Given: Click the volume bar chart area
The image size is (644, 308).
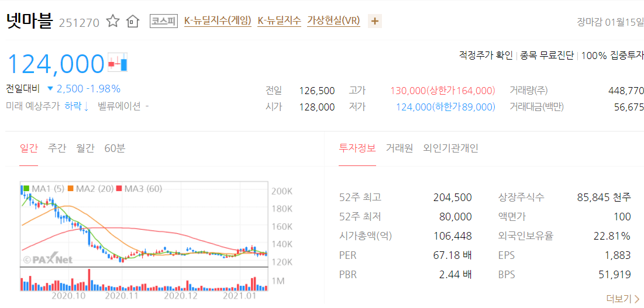Looking at the screenshot, I should [144, 279].
